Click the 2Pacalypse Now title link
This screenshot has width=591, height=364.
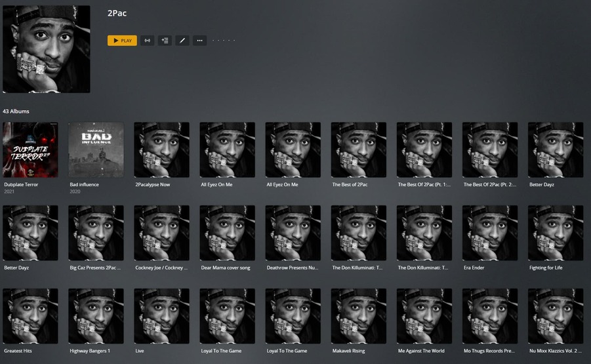[x=153, y=185]
